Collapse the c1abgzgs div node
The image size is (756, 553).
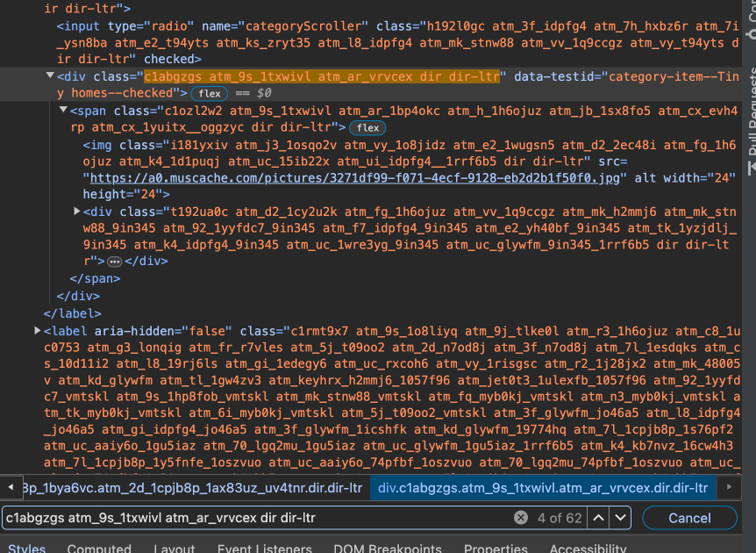tap(50, 75)
